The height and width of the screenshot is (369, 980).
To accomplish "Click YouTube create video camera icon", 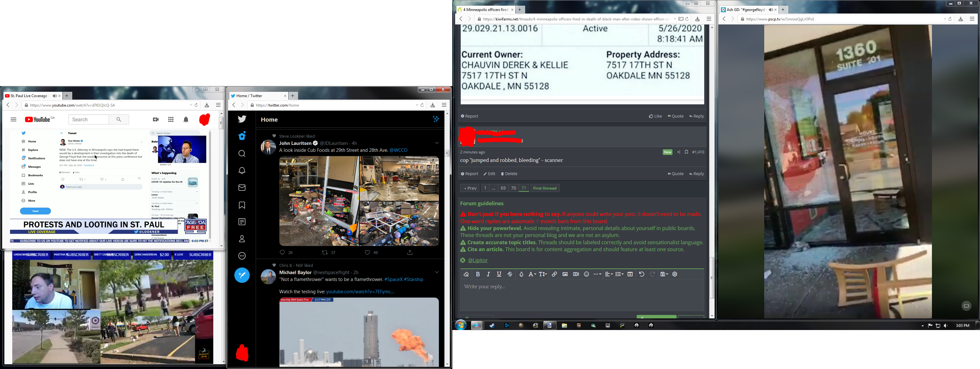I will coord(155,119).
